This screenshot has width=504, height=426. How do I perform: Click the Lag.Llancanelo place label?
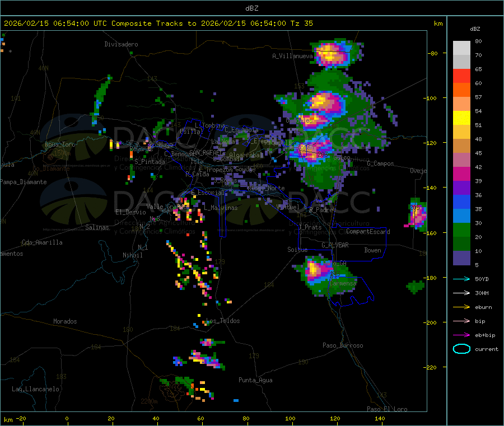tap(35, 389)
